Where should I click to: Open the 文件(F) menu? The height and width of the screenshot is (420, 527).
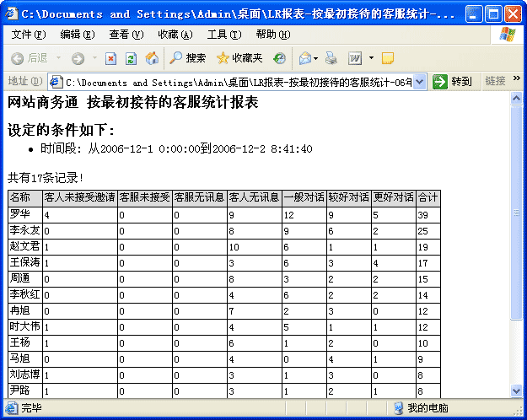click(29, 35)
